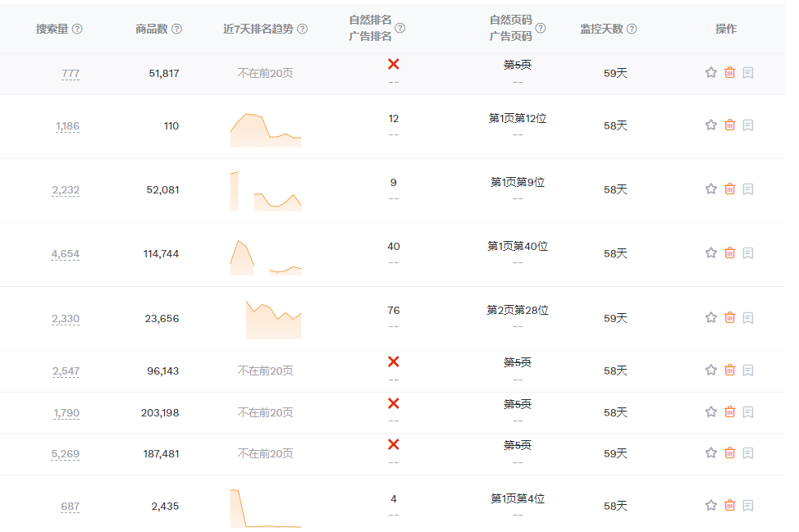Delete the keyword with search volume 777
Viewport: 799px width, 532px height.
click(x=729, y=73)
